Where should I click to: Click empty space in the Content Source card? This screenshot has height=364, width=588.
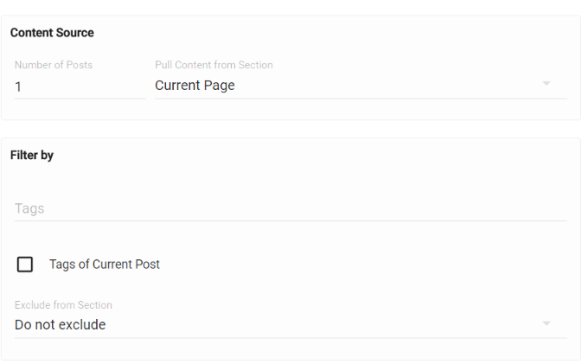pyautogui.click(x=346, y=35)
